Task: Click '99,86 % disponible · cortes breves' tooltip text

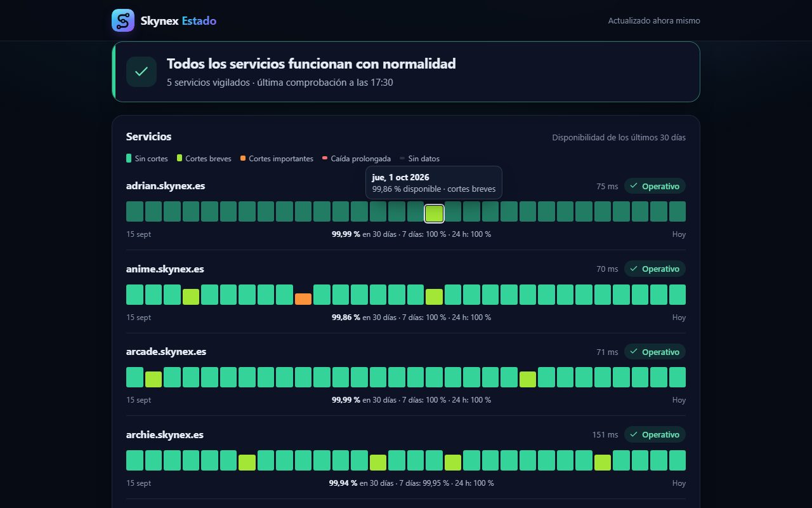Action: tap(434, 189)
